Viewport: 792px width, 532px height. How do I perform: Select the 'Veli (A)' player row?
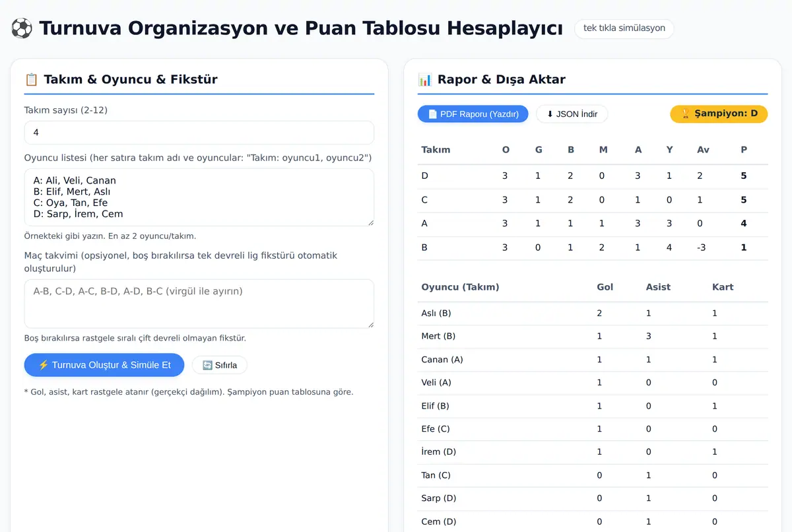[x=593, y=383]
